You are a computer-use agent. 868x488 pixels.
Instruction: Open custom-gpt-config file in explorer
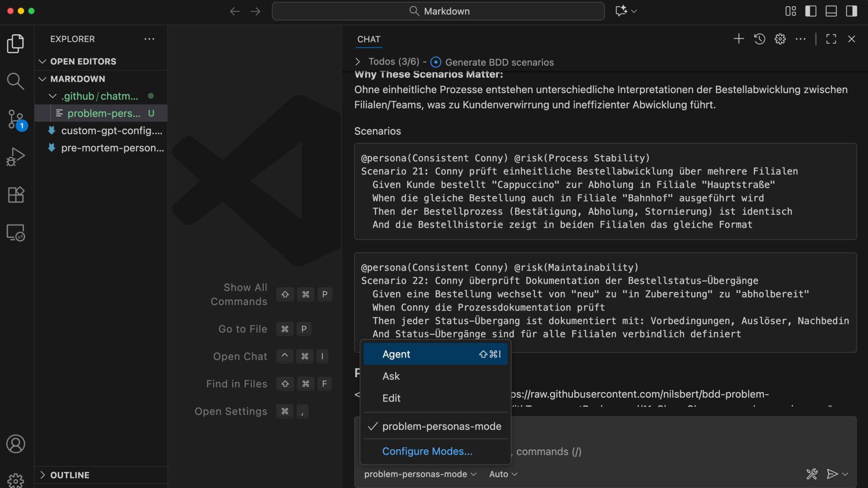click(x=111, y=131)
